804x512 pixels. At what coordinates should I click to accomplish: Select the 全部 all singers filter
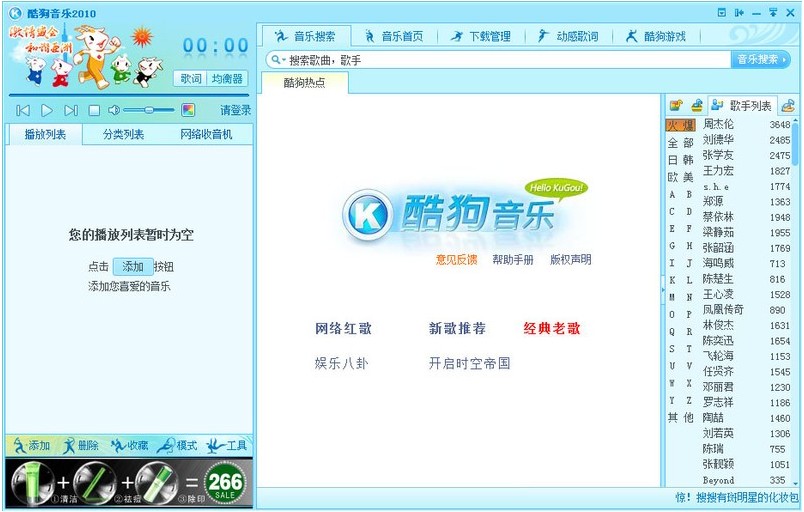pos(680,143)
